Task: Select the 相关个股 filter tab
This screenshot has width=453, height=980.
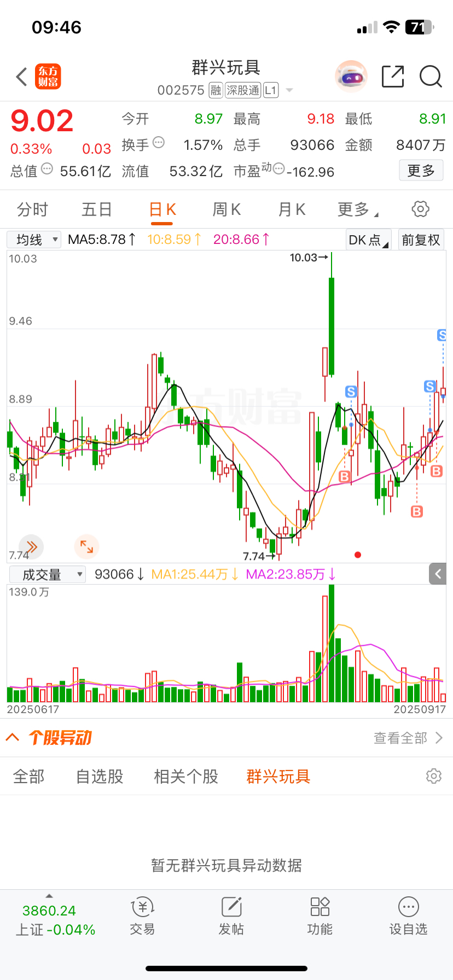Action: (x=186, y=776)
